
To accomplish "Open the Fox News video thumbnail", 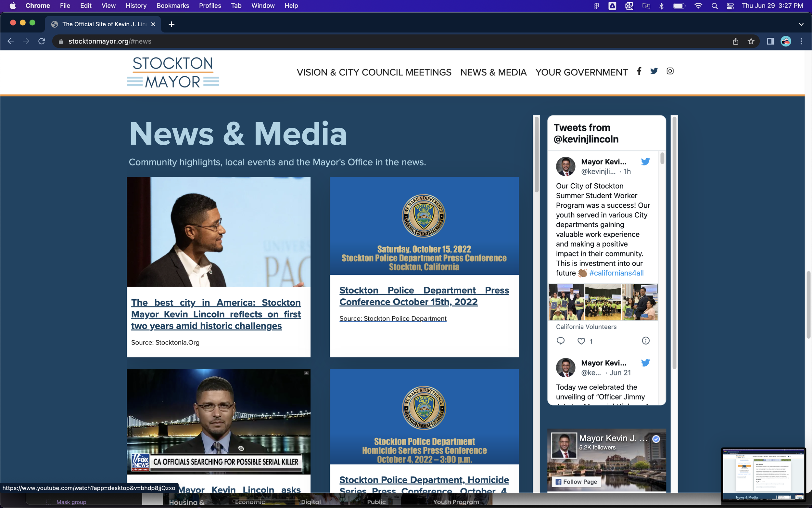I will [x=219, y=421].
